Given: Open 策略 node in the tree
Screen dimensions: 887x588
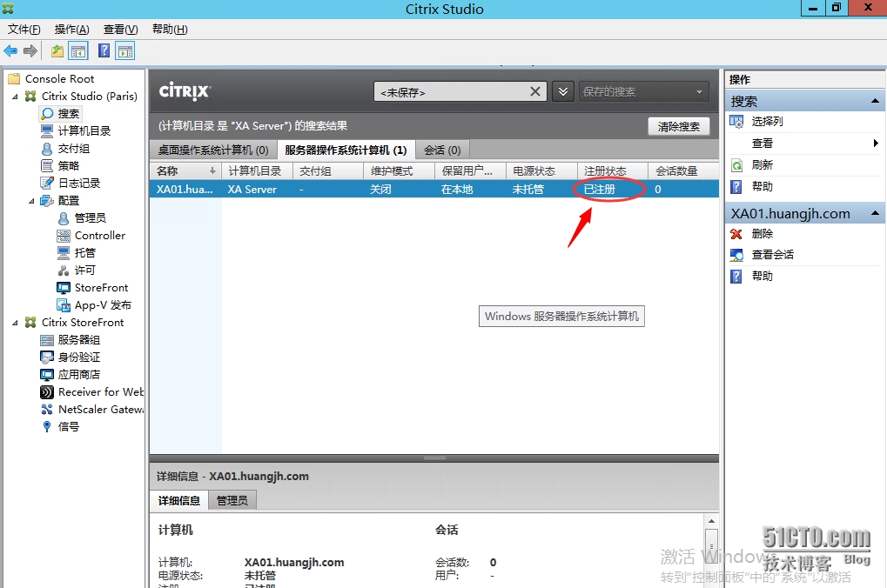Looking at the screenshot, I should pos(61,166).
